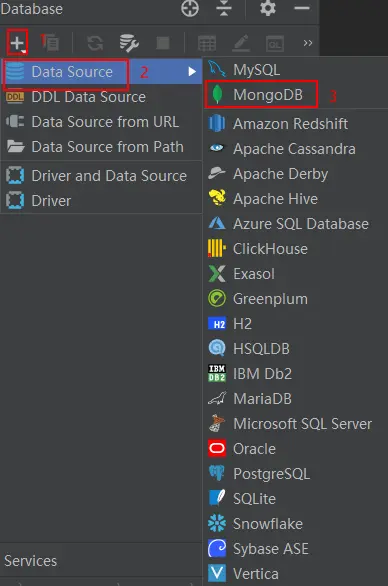Click the Refresh icon in Database toolbar
The height and width of the screenshot is (586, 388).
[x=95, y=43]
